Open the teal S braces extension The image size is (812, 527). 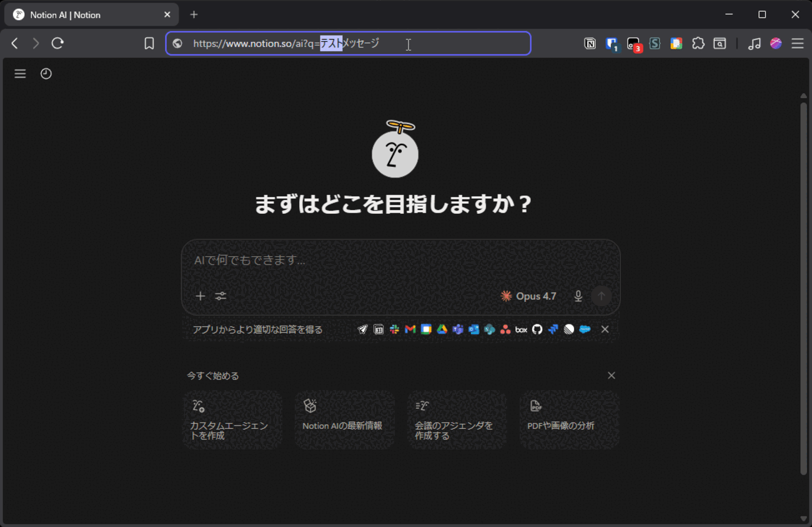tap(655, 43)
